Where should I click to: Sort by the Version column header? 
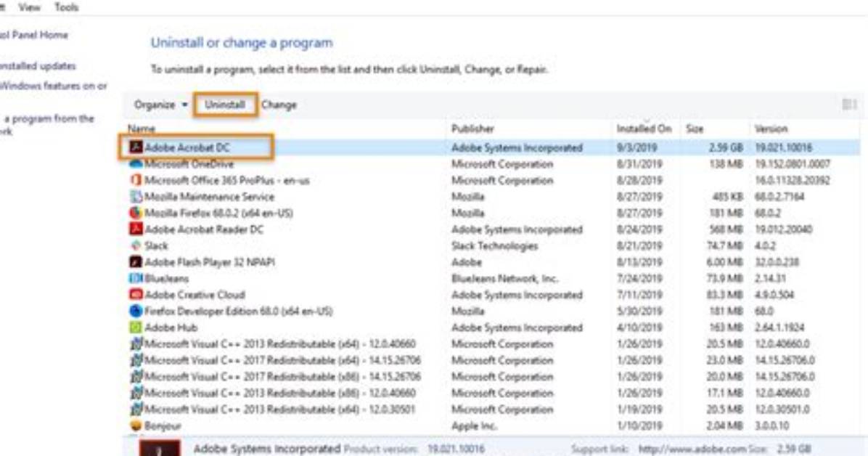click(x=771, y=129)
